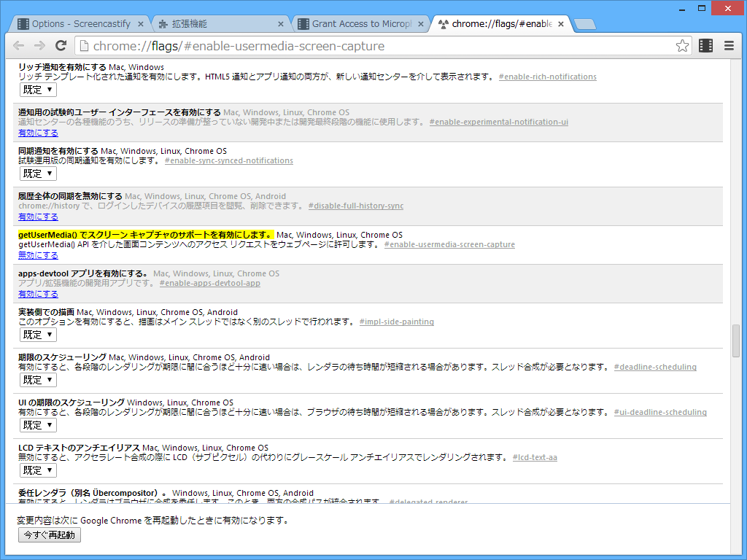Image resolution: width=747 pixels, height=560 pixels.
Task: Open the 既定 dropdown for LCD テキストのアンチエイリアス
Action: (x=37, y=470)
